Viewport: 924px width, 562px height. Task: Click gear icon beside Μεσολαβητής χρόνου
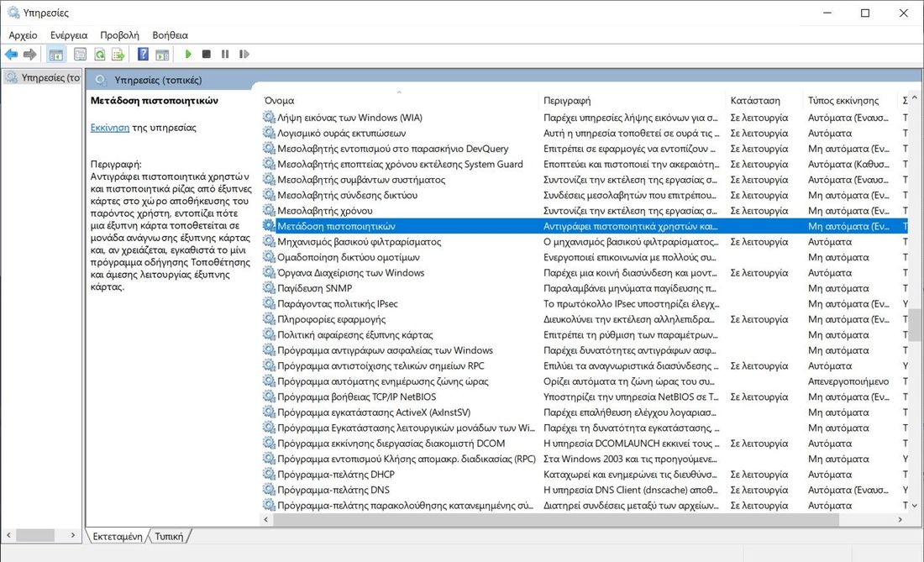(x=270, y=210)
